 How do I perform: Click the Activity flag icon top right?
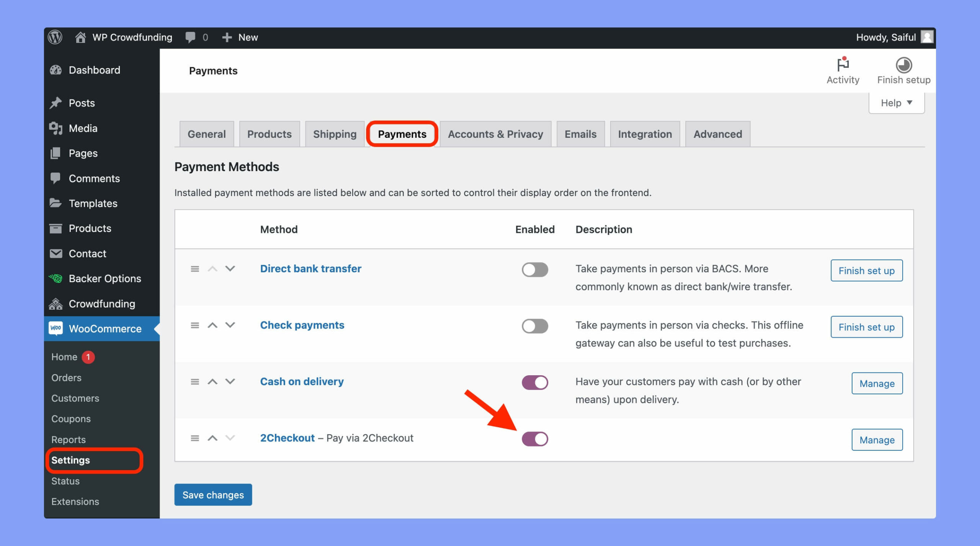(843, 65)
